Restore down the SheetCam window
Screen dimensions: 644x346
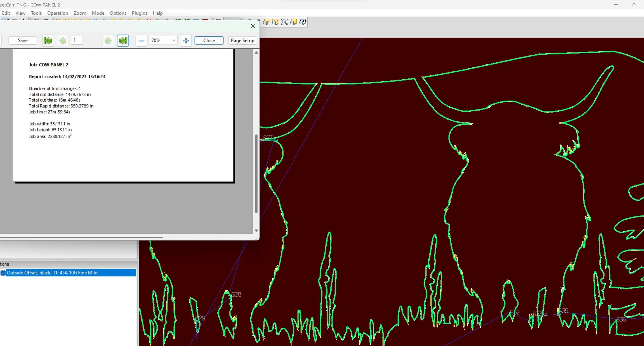(x=634, y=5)
